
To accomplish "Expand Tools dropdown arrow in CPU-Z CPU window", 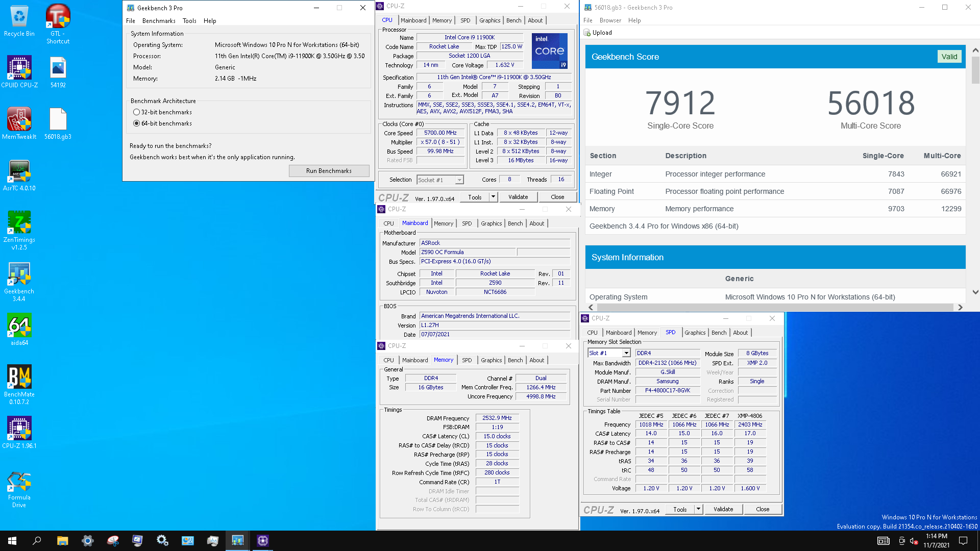I will [493, 197].
